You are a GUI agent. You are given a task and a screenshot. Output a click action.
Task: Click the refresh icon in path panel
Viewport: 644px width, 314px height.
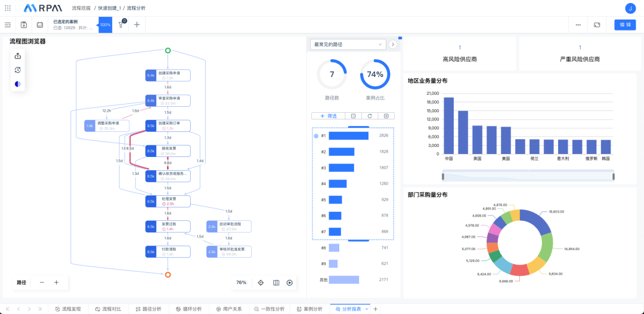coord(370,116)
